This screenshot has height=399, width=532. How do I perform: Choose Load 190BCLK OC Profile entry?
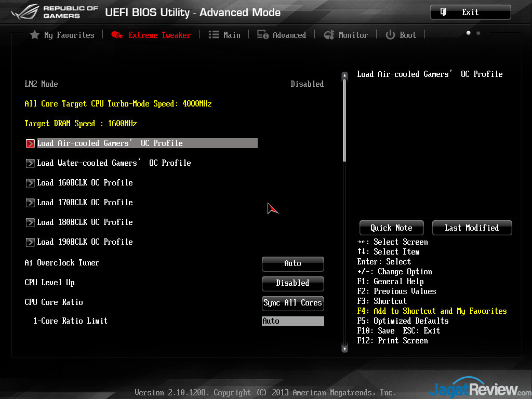coord(85,242)
